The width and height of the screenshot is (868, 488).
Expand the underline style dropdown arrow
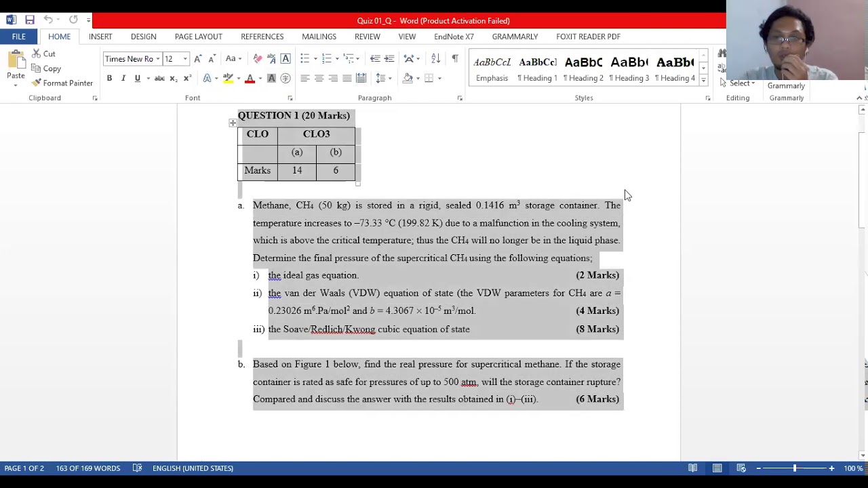point(147,79)
